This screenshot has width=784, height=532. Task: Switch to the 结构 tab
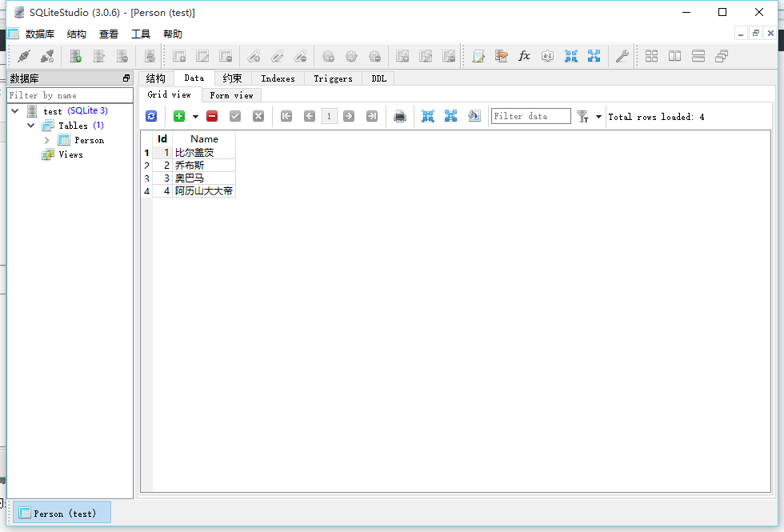pos(155,78)
